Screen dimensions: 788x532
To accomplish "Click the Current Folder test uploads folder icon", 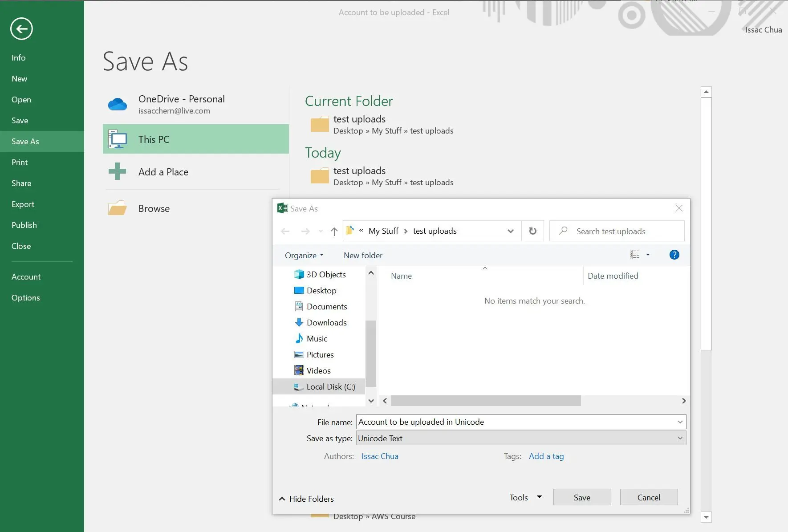I will (x=320, y=124).
